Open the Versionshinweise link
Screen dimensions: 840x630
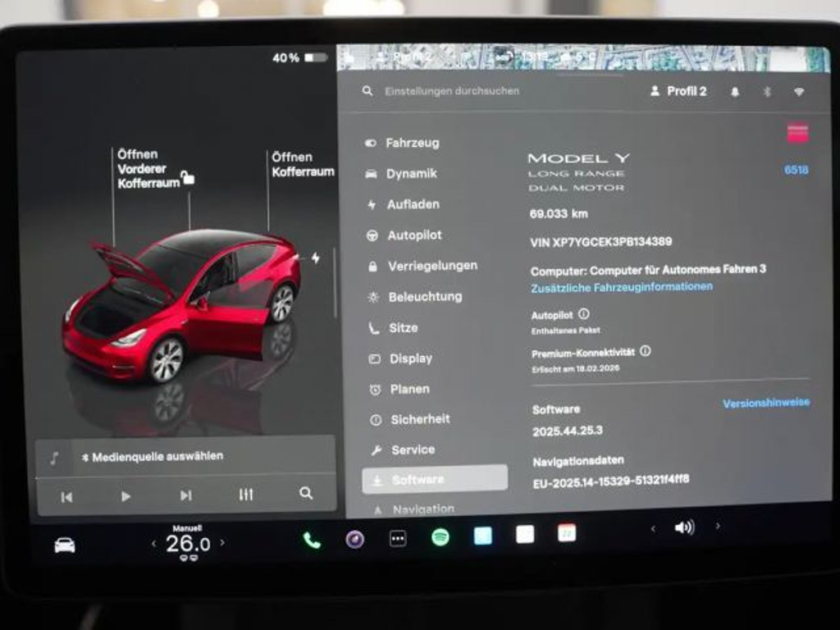(x=766, y=402)
